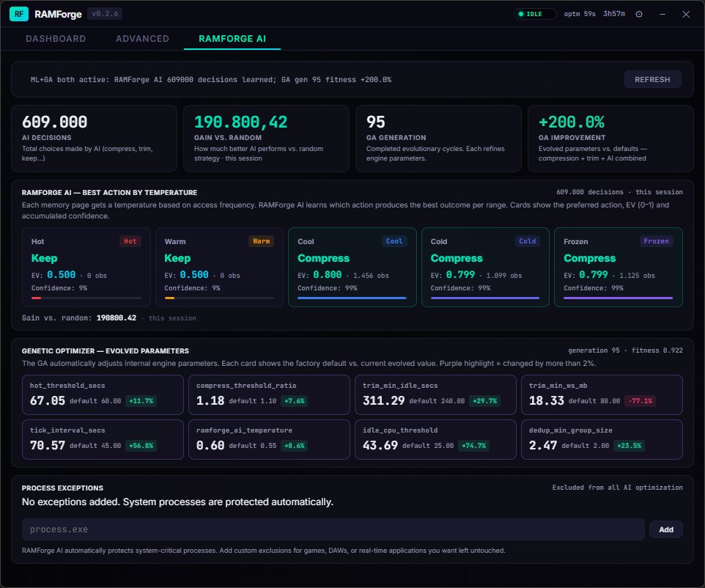The image size is (705, 588).
Task: Click the Warm card confidence bar
Action: pyautogui.click(x=219, y=298)
